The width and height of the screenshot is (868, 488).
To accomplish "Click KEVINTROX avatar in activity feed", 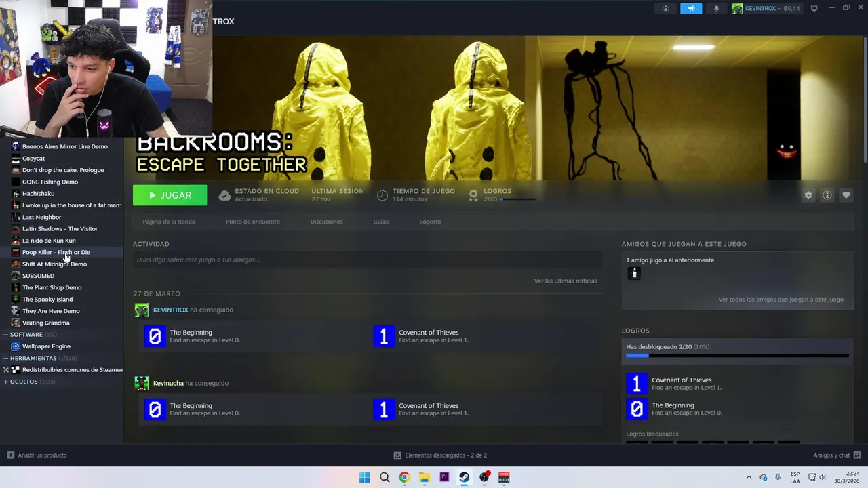I will click(142, 310).
